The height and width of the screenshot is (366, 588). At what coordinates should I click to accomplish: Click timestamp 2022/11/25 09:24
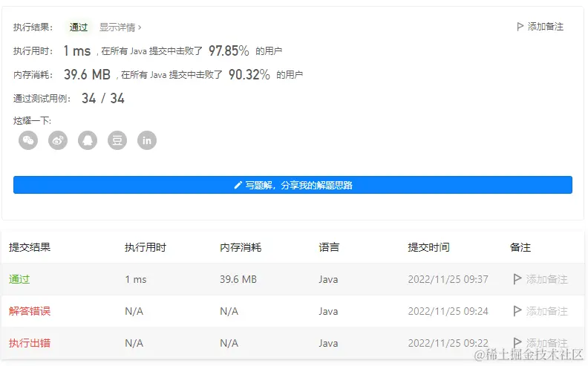(x=448, y=311)
